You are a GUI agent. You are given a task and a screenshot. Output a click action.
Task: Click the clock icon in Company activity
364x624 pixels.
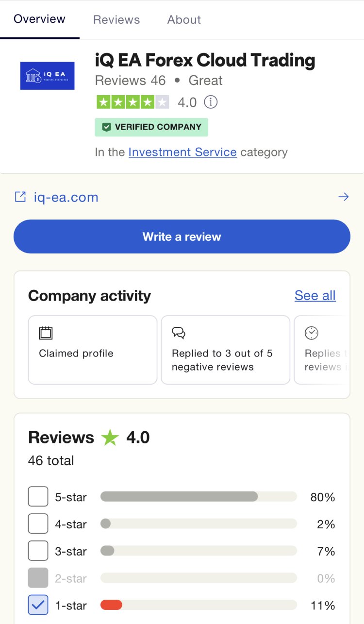(x=311, y=333)
